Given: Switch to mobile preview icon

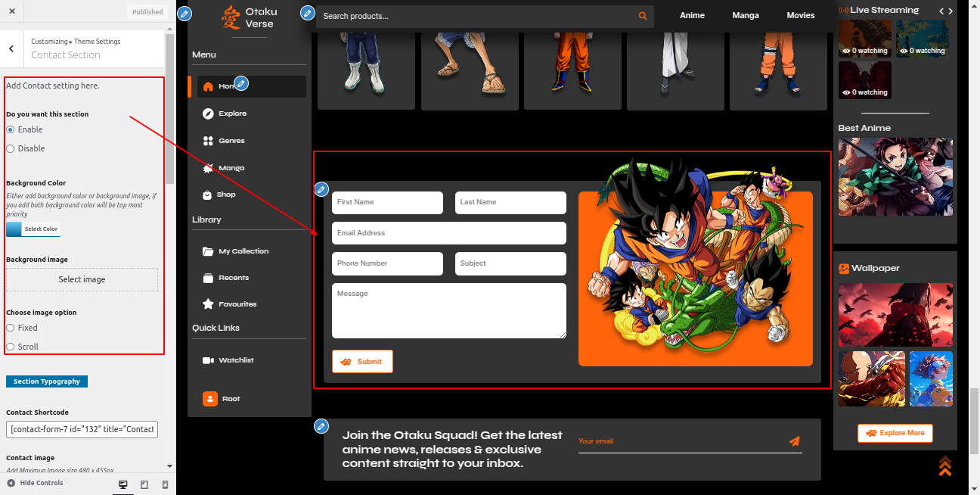Looking at the screenshot, I should [165, 484].
